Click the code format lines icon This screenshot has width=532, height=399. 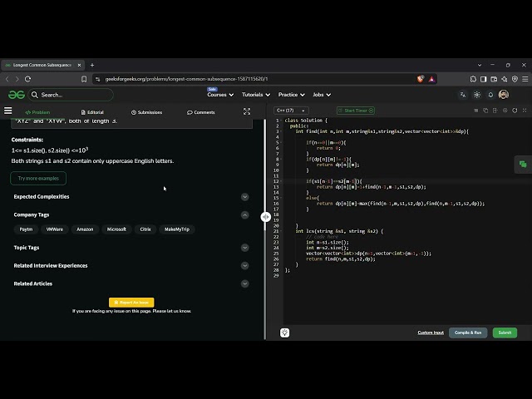476,111
